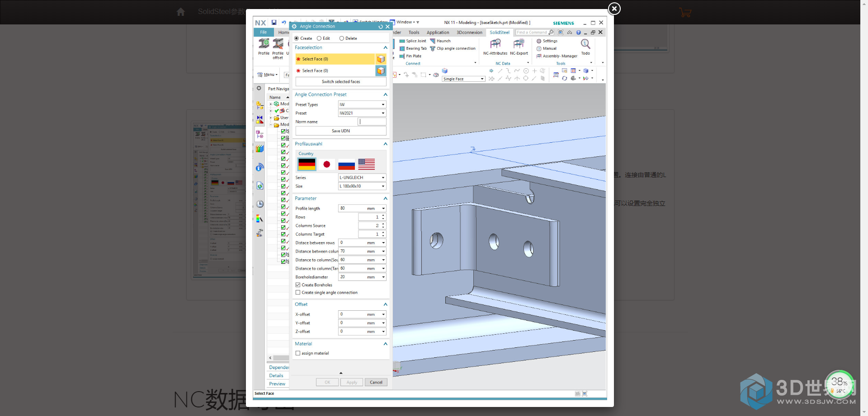This screenshot has height=416, width=868.
Task: Close the image lightbox popup
Action: [614, 9]
